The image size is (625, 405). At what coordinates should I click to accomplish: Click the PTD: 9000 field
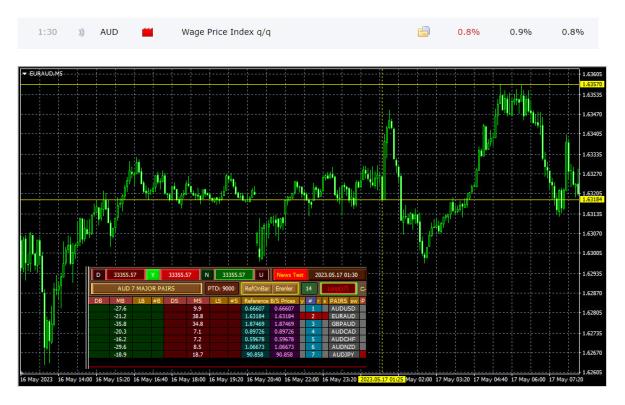[221, 288]
